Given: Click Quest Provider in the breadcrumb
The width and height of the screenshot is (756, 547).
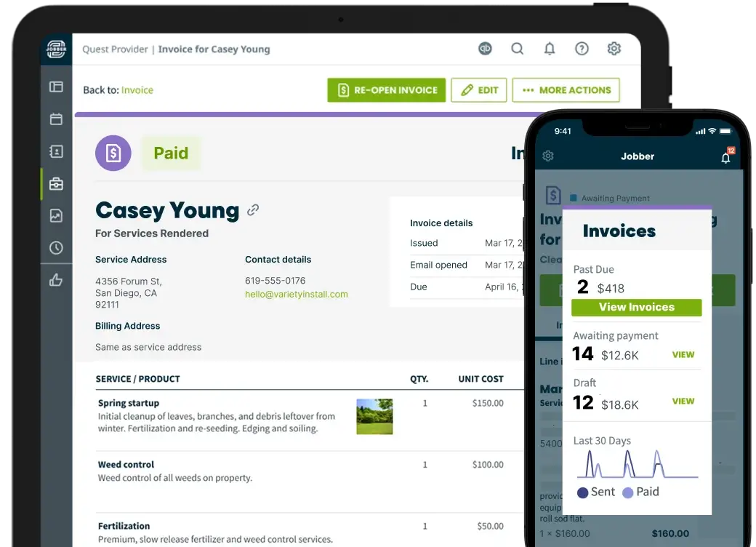Looking at the screenshot, I should tap(116, 49).
